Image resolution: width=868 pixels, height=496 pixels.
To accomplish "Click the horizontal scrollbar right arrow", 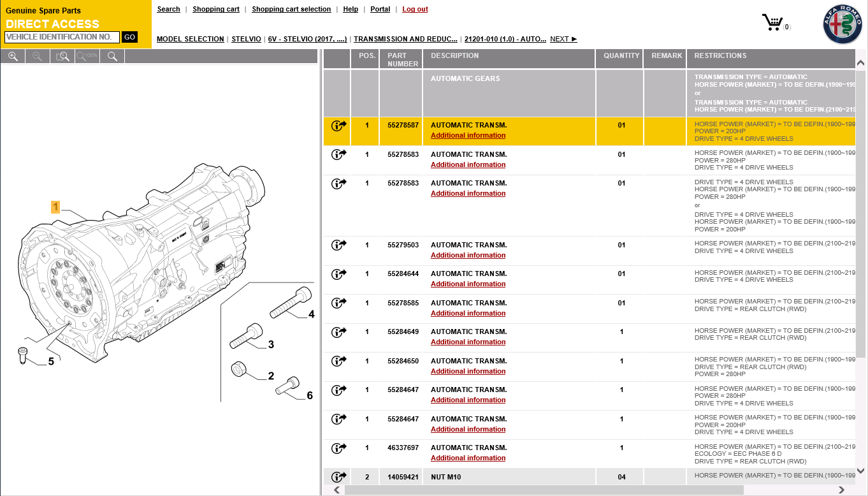I will [841, 490].
